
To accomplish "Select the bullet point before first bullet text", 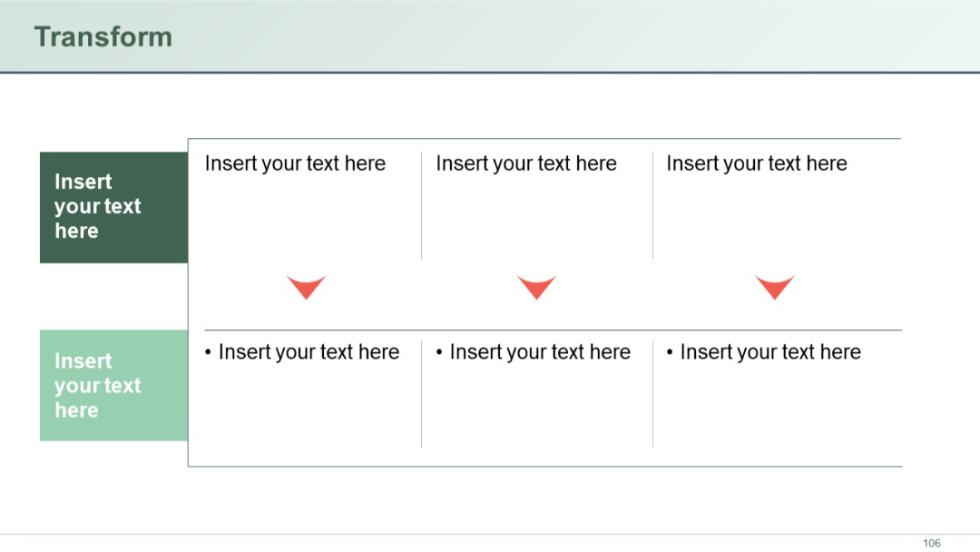I will 211,351.
